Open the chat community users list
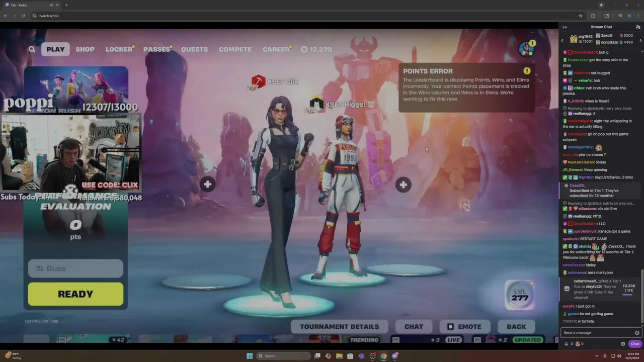Screen dimensions: 644x362 638,27
